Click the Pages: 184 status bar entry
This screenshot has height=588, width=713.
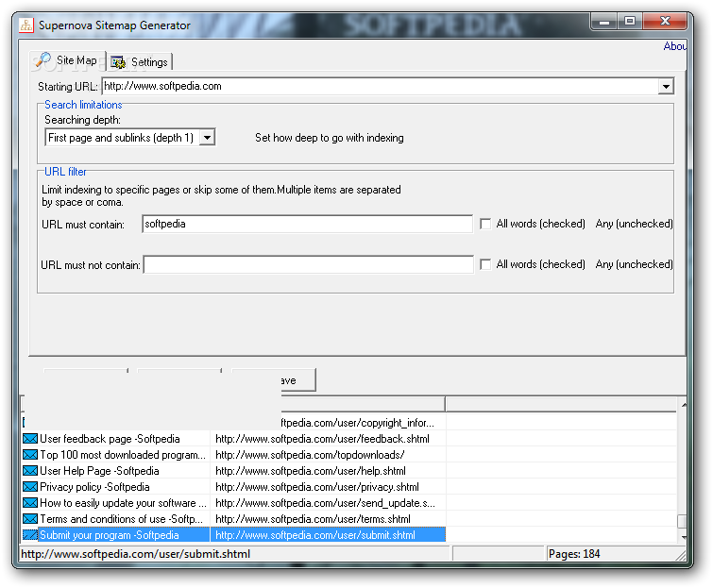tap(574, 554)
